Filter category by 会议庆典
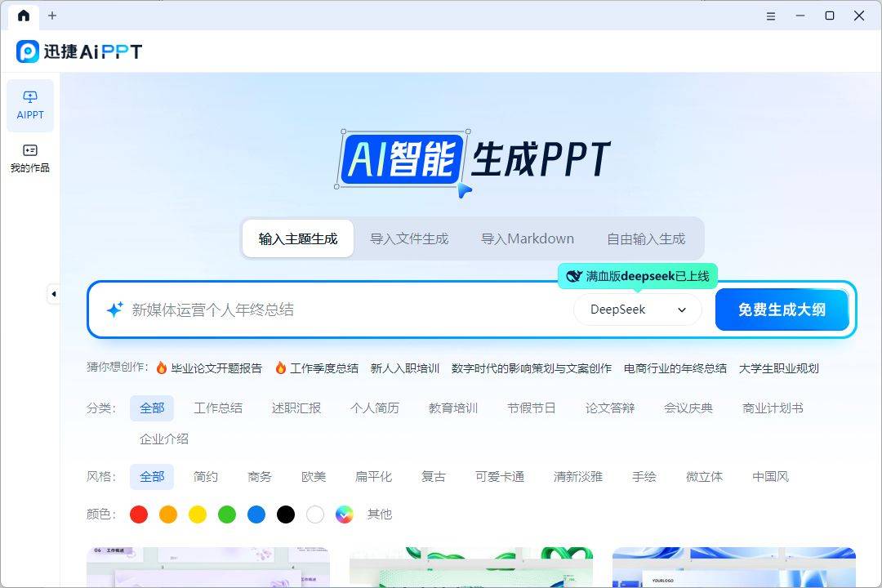This screenshot has height=588, width=882. coord(688,408)
